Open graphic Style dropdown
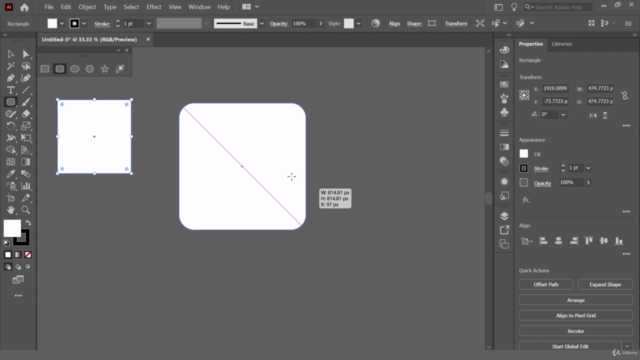Viewport: 640px width, 360px height. [x=358, y=24]
